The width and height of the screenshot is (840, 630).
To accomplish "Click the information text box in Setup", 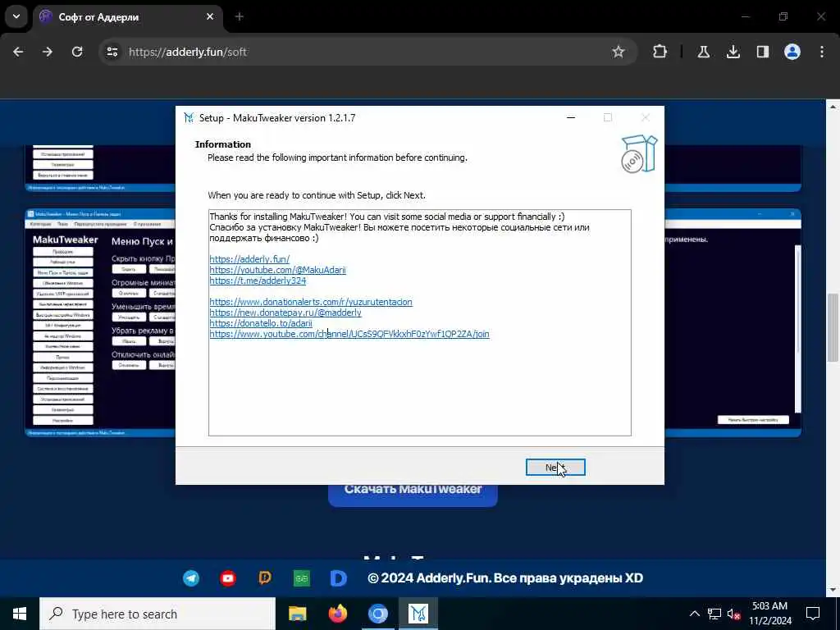I will (419, 322).
